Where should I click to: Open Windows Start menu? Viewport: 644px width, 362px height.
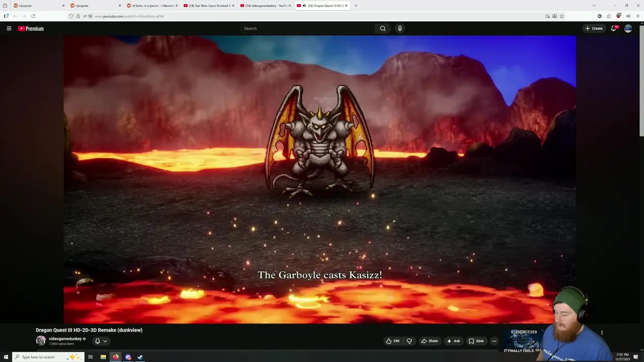pyautogui.click(x=6, y=357)
